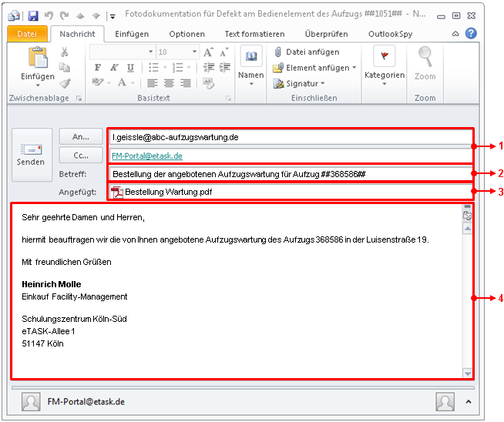Redo the last action
This screenshot has height=422, width=504.
click(65, 15)
